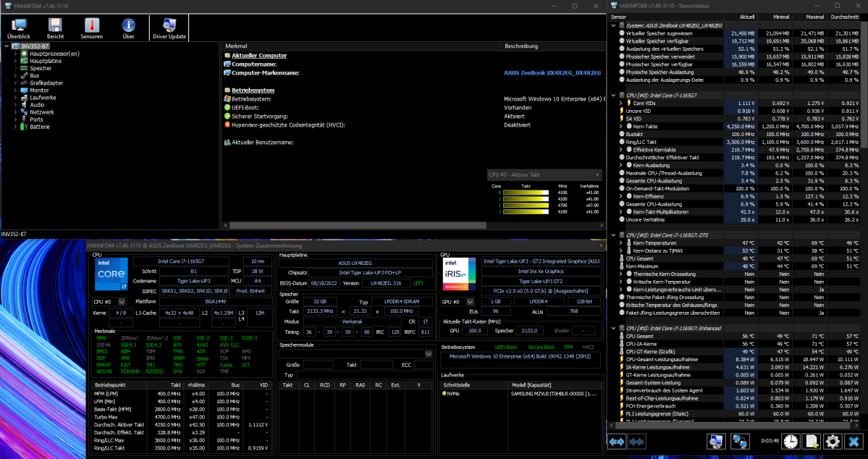Select the Speicher tree node
The height and width of the screenshot is (459, 868).
(x=41, y=68)
